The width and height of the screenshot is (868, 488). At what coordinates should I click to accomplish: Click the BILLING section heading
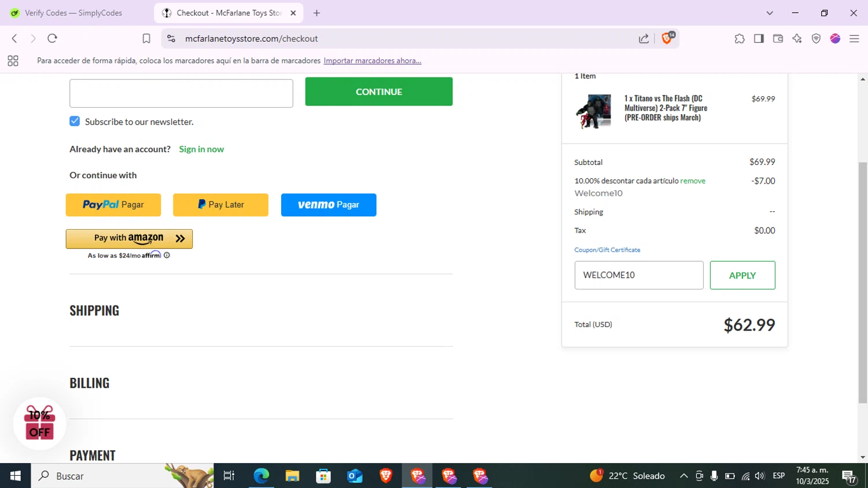pos(90,383)
